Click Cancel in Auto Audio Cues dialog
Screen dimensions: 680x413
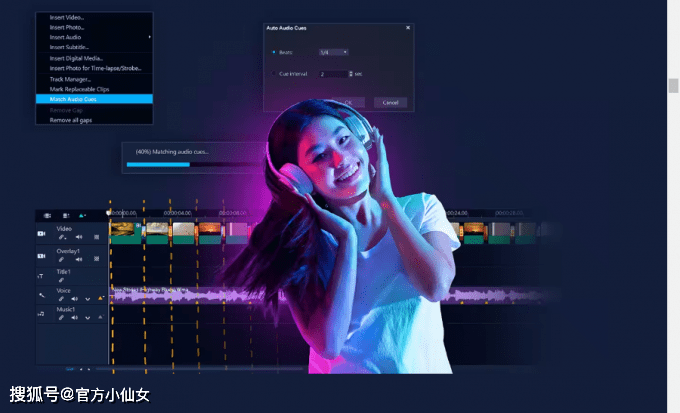click(x=390, y=102)
